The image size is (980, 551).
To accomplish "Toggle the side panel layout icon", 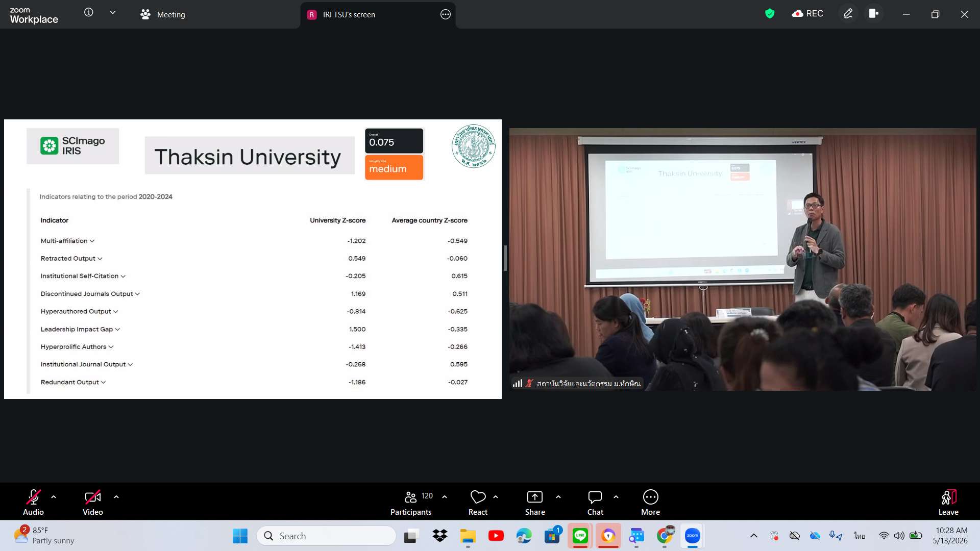I will tap(874, 14).
